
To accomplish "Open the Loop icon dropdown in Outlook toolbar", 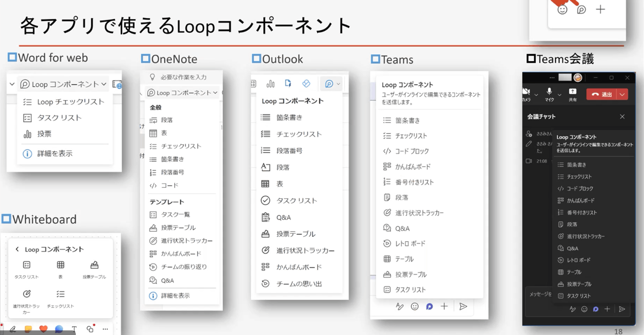I will 332,84.
